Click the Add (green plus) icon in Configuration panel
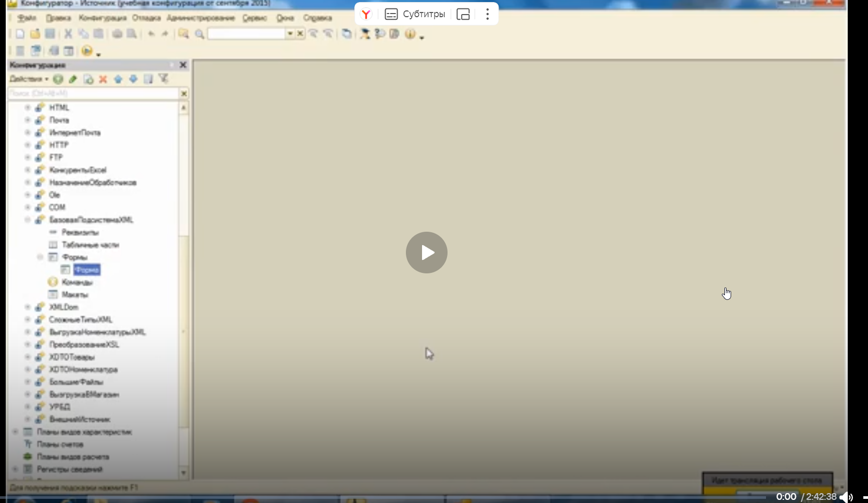Viewport: 868px width, 503px height. (58, 79)
